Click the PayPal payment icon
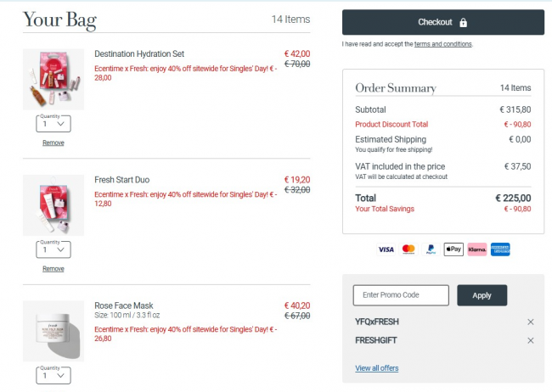The height and width of the screenshot is (392, 552). (x=431, y=249)
